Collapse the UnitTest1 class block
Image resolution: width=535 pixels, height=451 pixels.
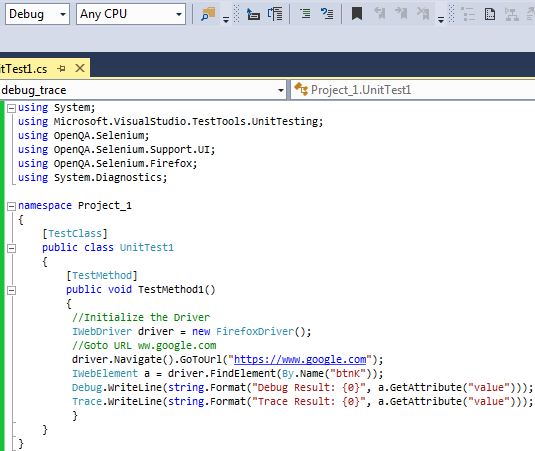point(12,248)
